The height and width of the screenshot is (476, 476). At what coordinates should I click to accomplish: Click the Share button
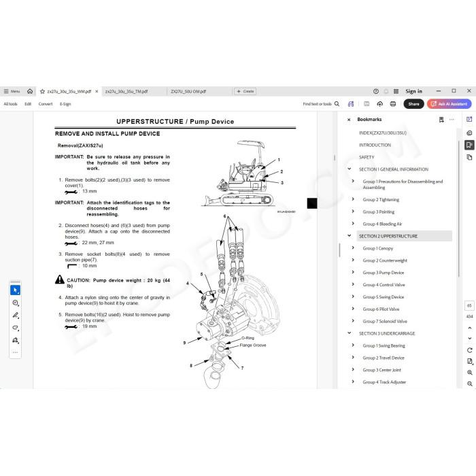413,104
